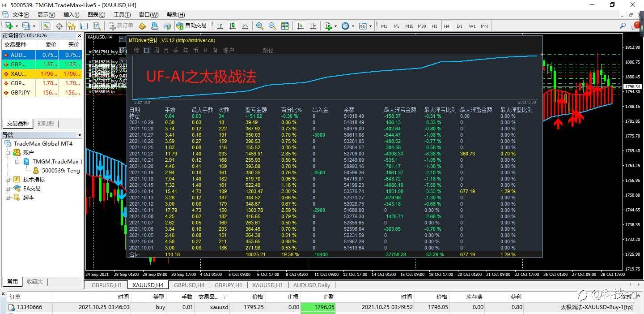The image size is (644, 314).
Task: Expand the periods dropdown arrow
Action: click(x=353, y=26)
